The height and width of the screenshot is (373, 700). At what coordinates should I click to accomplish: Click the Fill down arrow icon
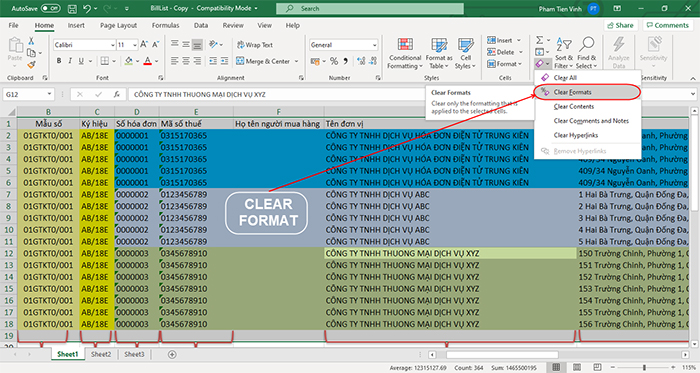[539, 52]
